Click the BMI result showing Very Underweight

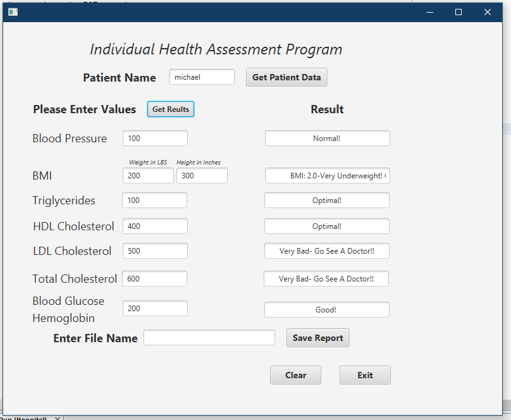click(327, 175)
